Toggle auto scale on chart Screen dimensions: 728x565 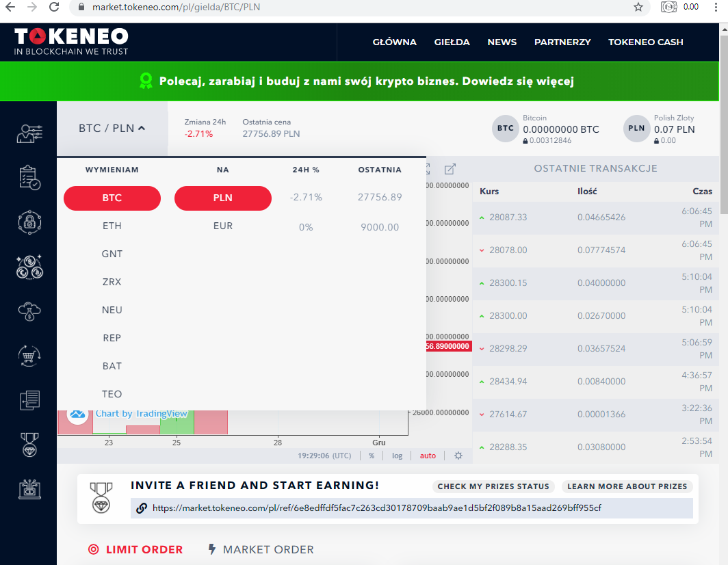pos(428,456)
